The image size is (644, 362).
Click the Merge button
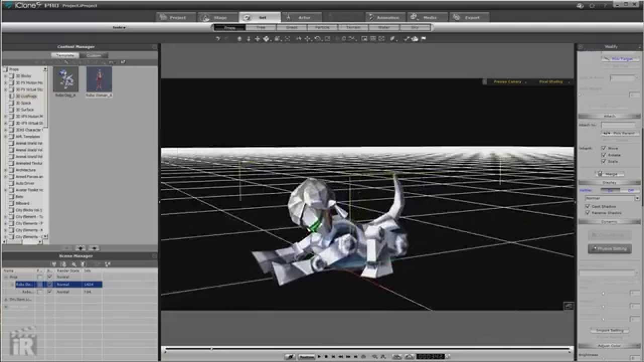coord(609,174)
